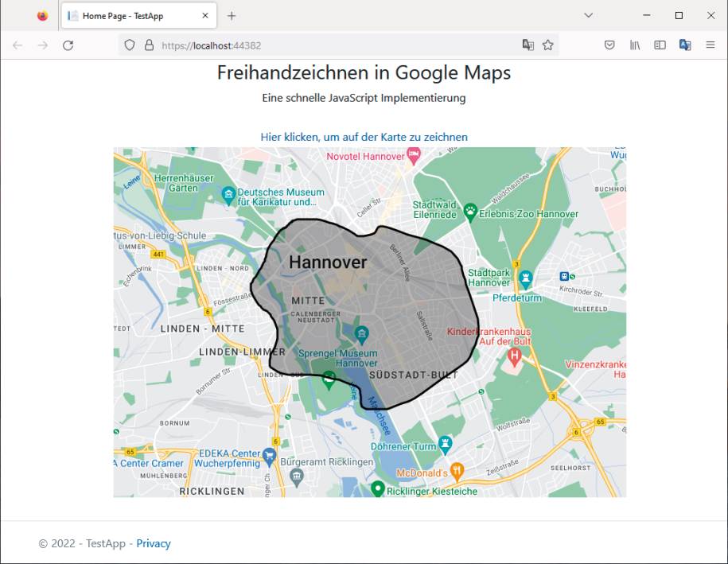Click the Herrenhäuser Gärten label
Screen dimensions: 728x564
point(184,183)
